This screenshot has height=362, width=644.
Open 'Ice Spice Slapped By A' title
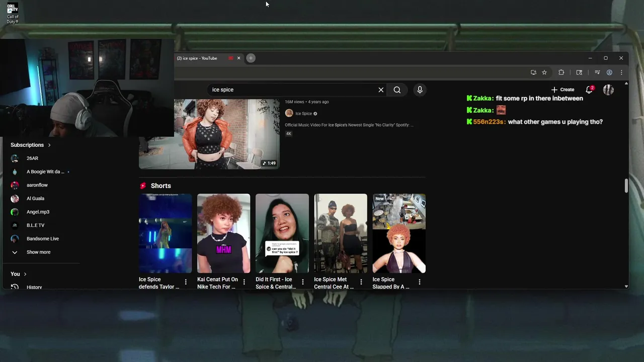pos(391,283)
